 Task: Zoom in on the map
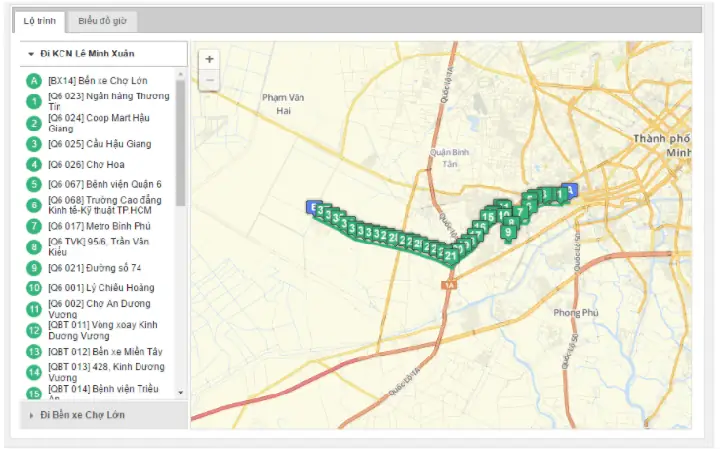tap(209, 59)
